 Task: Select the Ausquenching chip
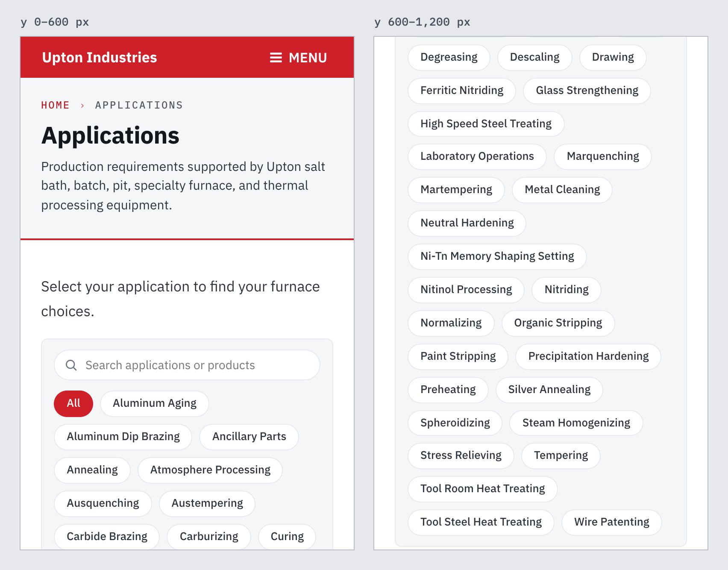[x=103, y=503]
